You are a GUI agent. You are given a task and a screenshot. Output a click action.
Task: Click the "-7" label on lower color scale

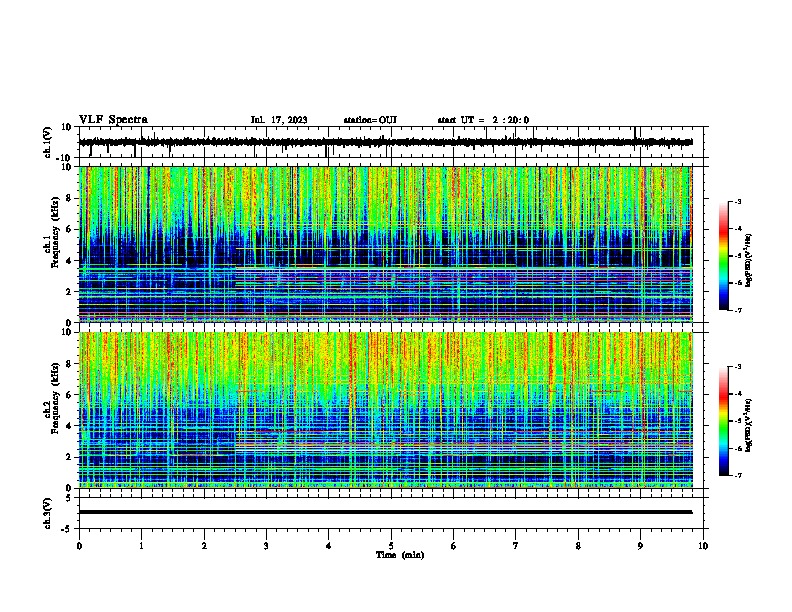coord(738,475)
